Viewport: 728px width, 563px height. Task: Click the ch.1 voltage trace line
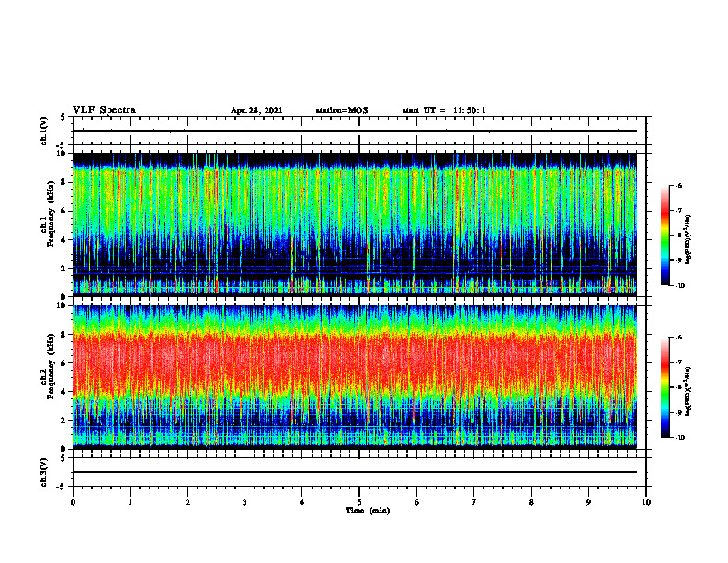(x=354, y=131)
